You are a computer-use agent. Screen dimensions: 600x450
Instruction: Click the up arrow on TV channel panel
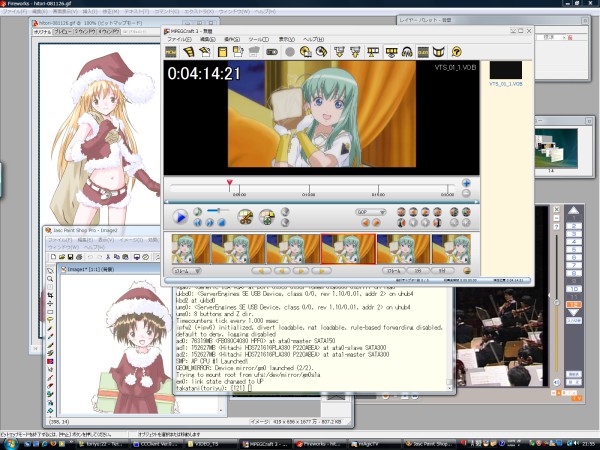pos(573,210)
